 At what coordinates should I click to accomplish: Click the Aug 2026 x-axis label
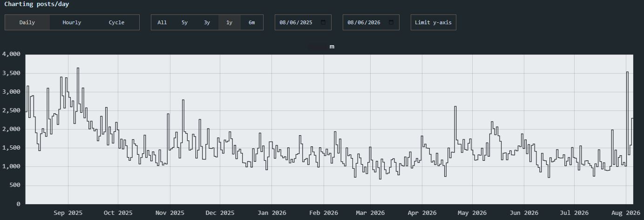point(626,213)
